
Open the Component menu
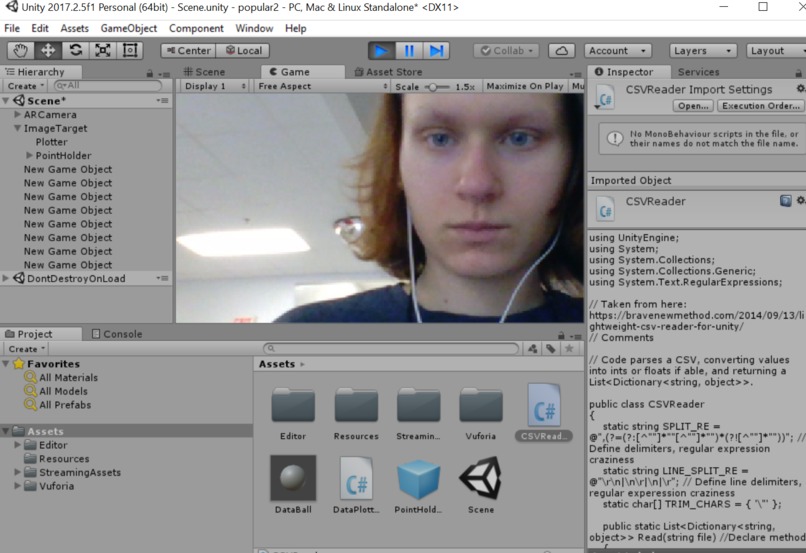point(196,28)
